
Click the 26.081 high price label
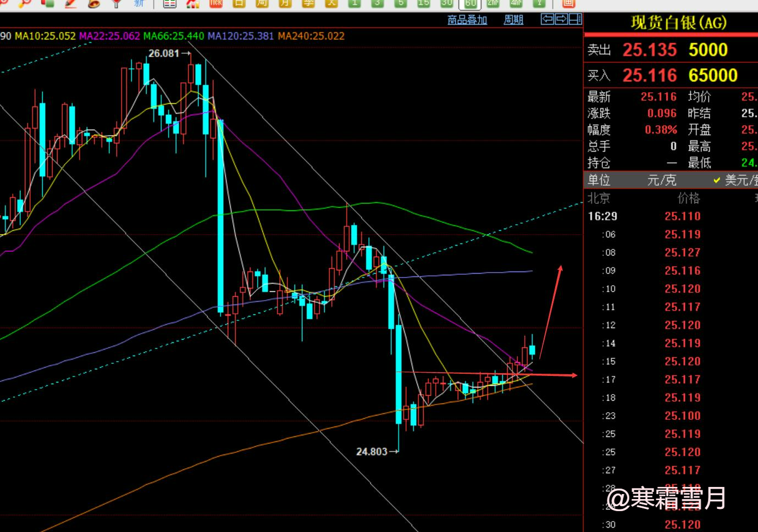[164, 53]
